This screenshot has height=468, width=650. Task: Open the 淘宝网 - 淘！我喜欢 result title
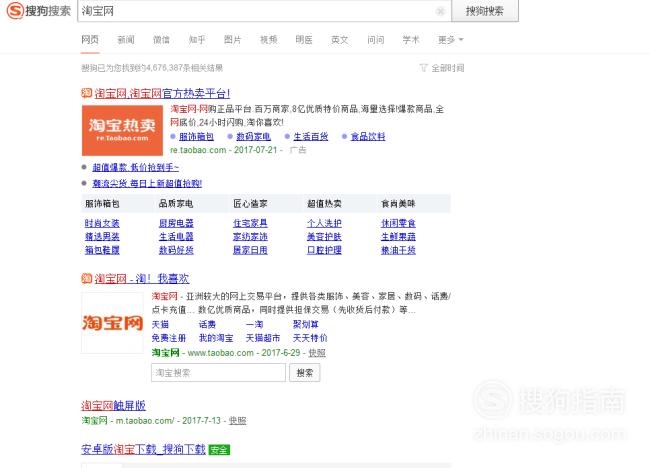(x=142, y=279)
